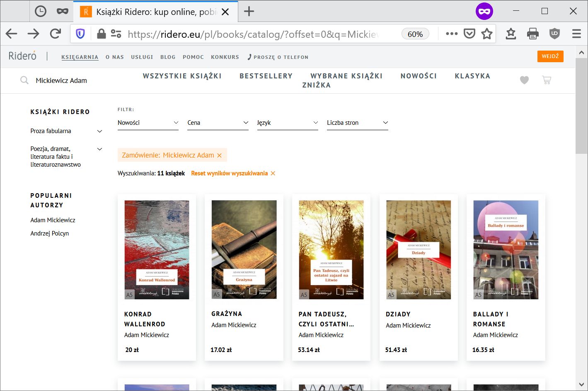Click the browser Back arrow
The height and width of the screenshot is (391, 588).
[x=12, y=34]
